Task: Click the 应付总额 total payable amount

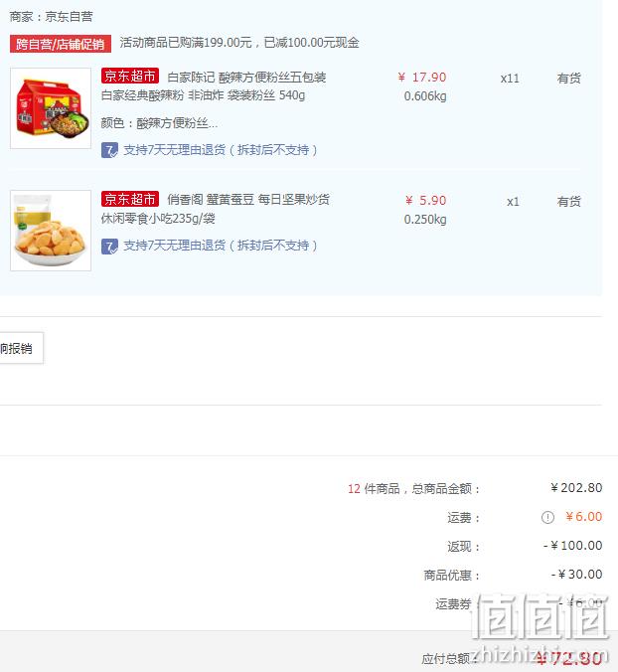Action: click(569, 658)
